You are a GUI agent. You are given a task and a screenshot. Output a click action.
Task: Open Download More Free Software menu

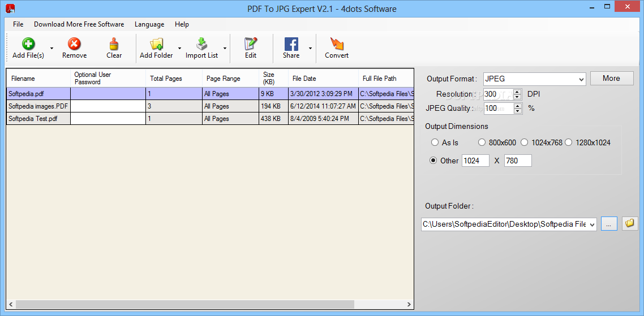tap(79, 24)
